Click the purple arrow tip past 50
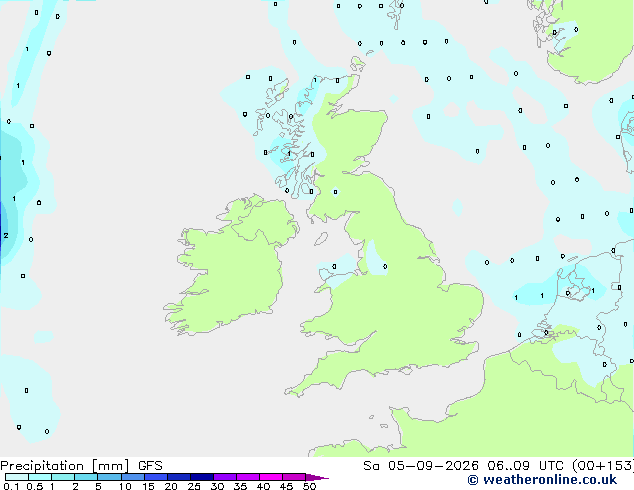 (x=317, y=477)
